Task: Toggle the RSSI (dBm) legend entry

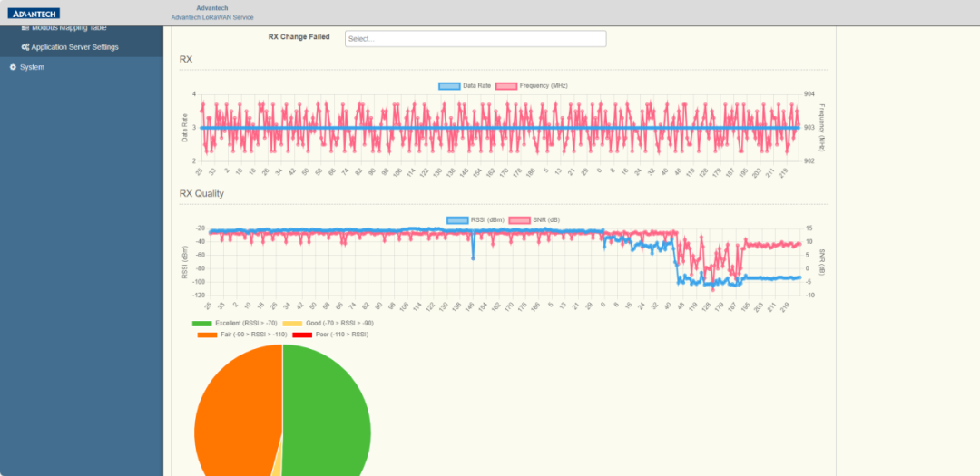Action: (x=475, y=220)
